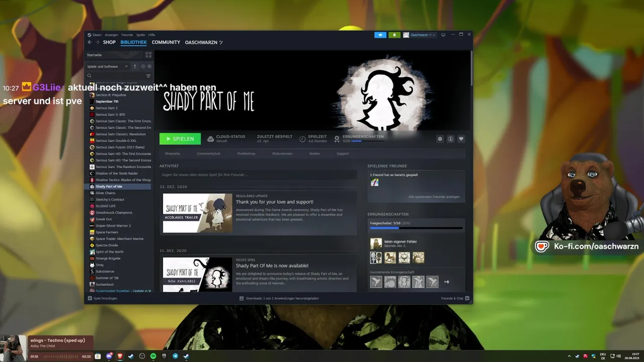This screenshot has height=362, width=644.
Task: Select September 7th in game list
Action: pyautogui.click(x=107, y=102)
